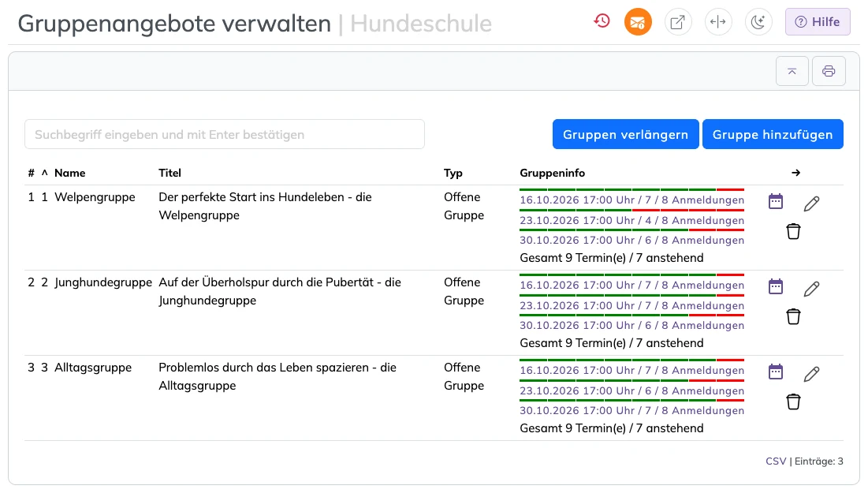
Task: Open Alltagsgruppe 23.10.2026 6/8 Anmeldungen link
Action: (x=631, y=391)
